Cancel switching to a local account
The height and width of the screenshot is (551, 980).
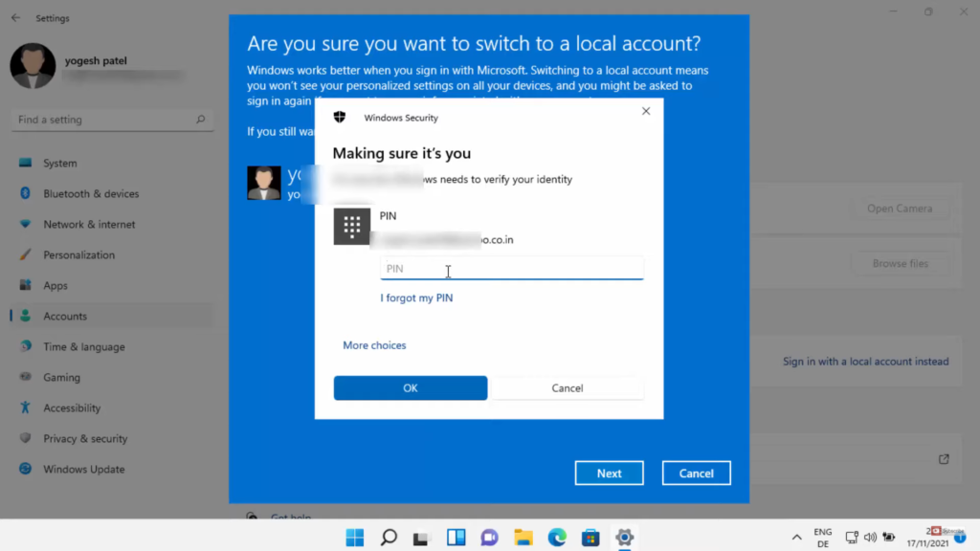pos(697,473)
